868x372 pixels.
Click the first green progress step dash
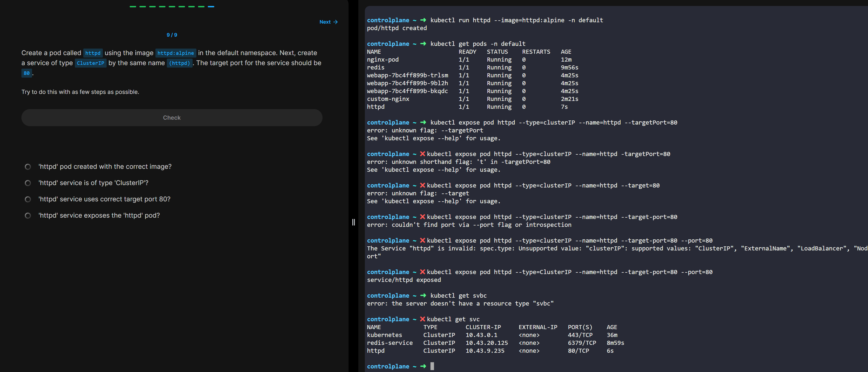tap(133, 7)
